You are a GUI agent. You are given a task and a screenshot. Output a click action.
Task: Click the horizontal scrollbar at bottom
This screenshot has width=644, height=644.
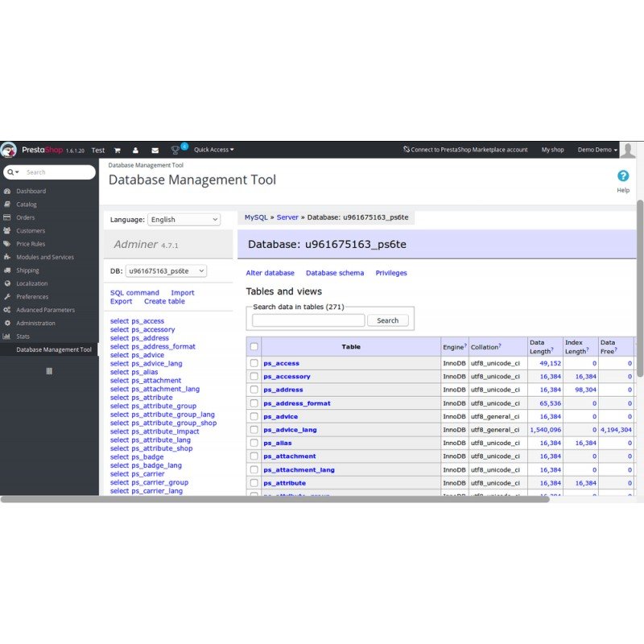pos(275,499)
